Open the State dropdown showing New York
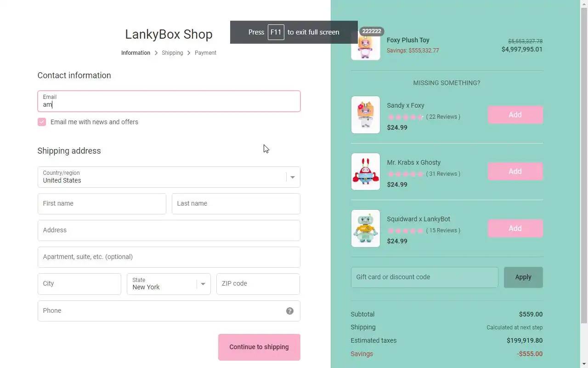588x368 pixels. coord(169,284)
